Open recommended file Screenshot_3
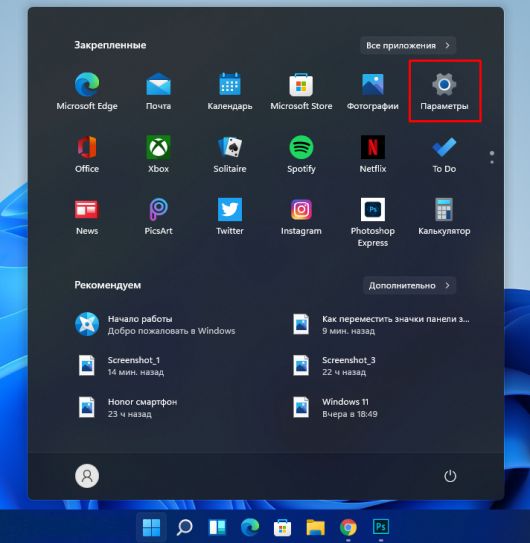 click(x=334, y=366)
